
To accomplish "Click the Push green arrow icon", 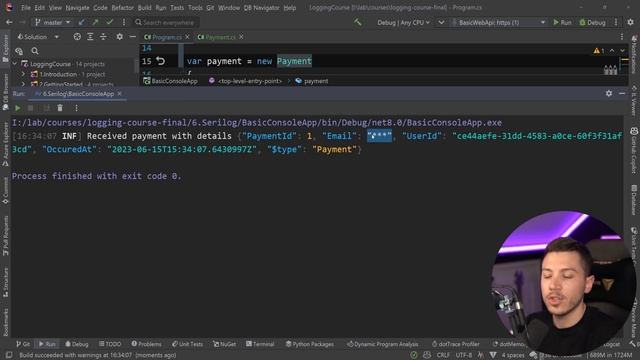I will 96,22.
